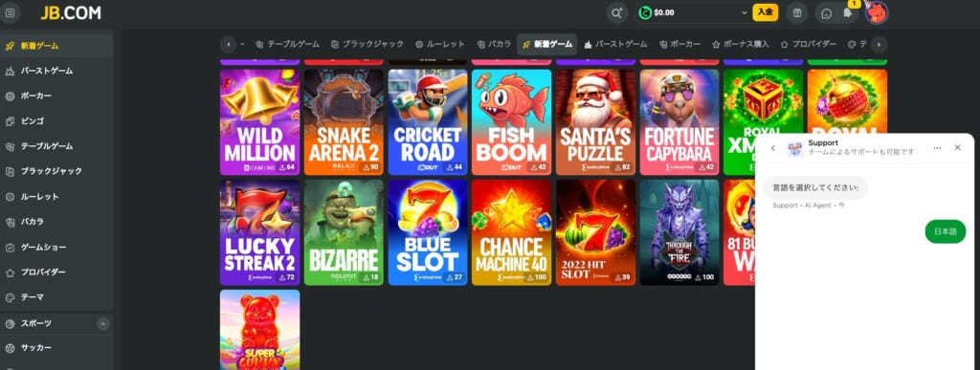Click the Support chat title avatar
The image size is (980, 370).
click(794, 148)
